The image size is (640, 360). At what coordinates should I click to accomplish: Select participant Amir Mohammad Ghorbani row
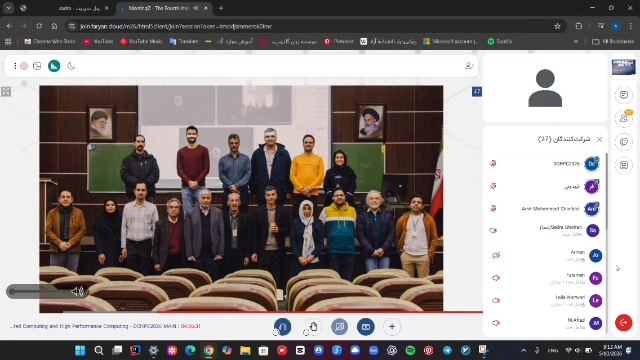pyautogui.click(x=546, y=209)
